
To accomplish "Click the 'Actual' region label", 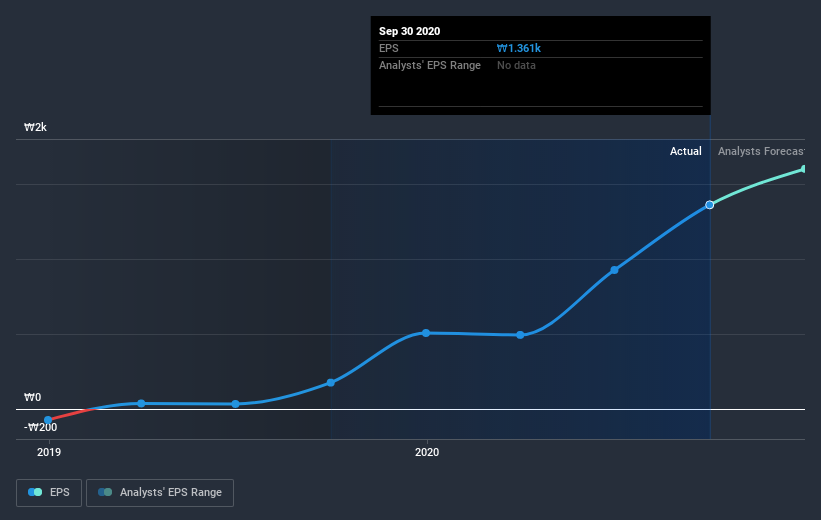I will tap(685, 151).
